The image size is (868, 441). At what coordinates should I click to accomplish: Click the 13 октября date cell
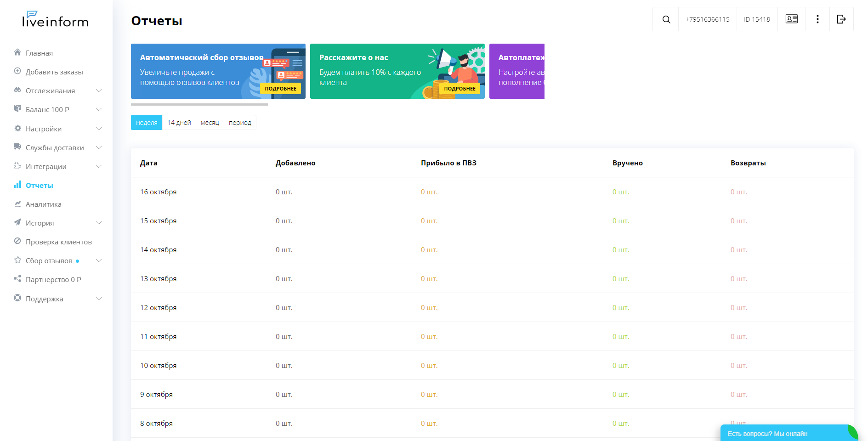[159, 278]
